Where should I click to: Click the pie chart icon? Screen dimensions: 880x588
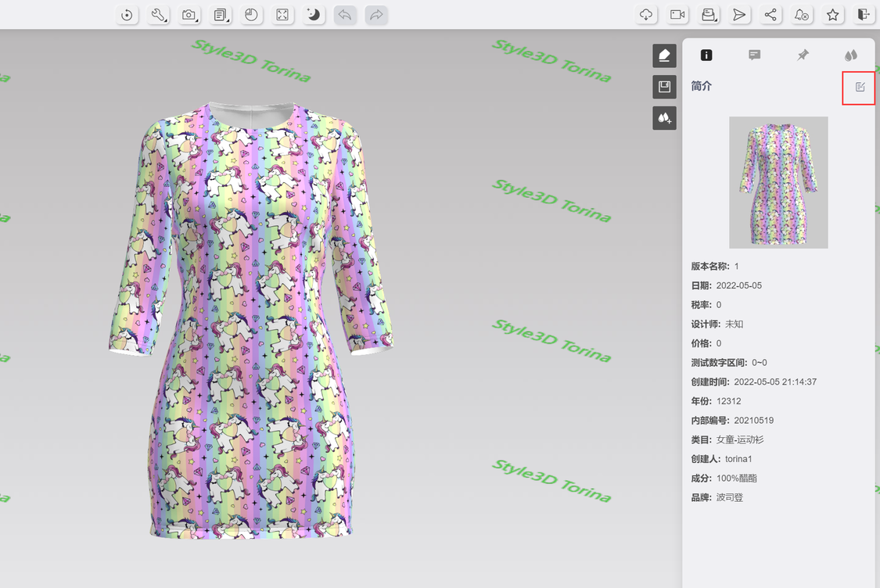[x=251, y=15]
